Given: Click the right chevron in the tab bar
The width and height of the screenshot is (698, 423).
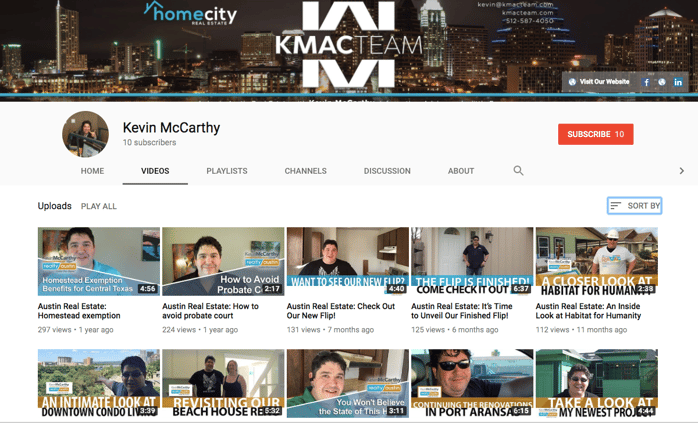Looking at the screenshot, I should (682, 171).
